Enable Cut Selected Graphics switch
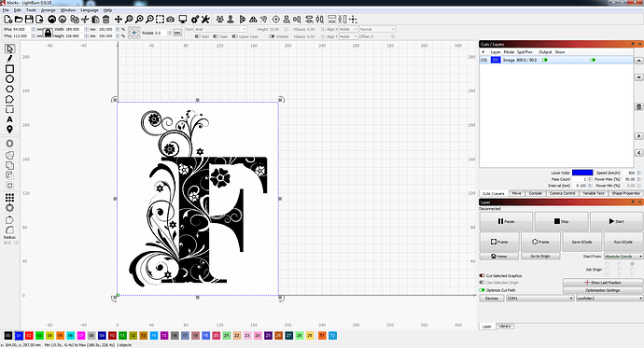This screenshot has width=644, height=348. coord(482,276)
